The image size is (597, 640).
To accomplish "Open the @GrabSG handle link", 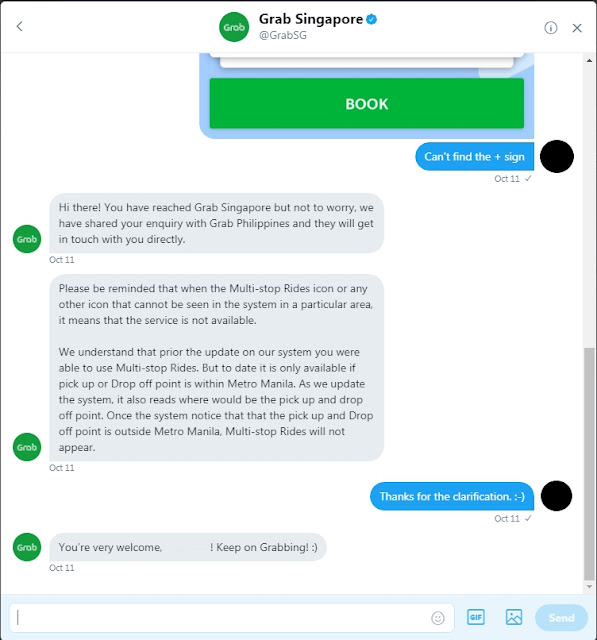I will (x=283, y=36).
